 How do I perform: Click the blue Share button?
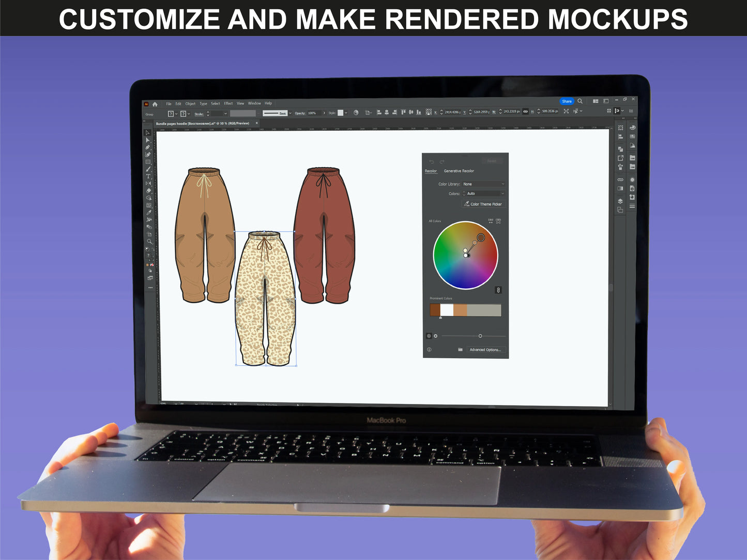click(x=567, y=101)
